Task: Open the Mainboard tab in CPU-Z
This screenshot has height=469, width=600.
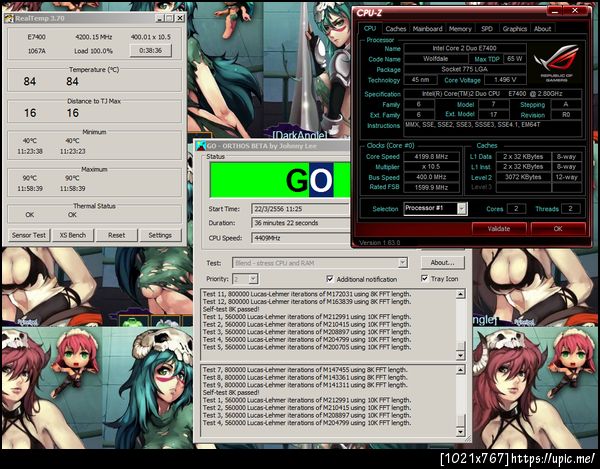Action: 427,29
